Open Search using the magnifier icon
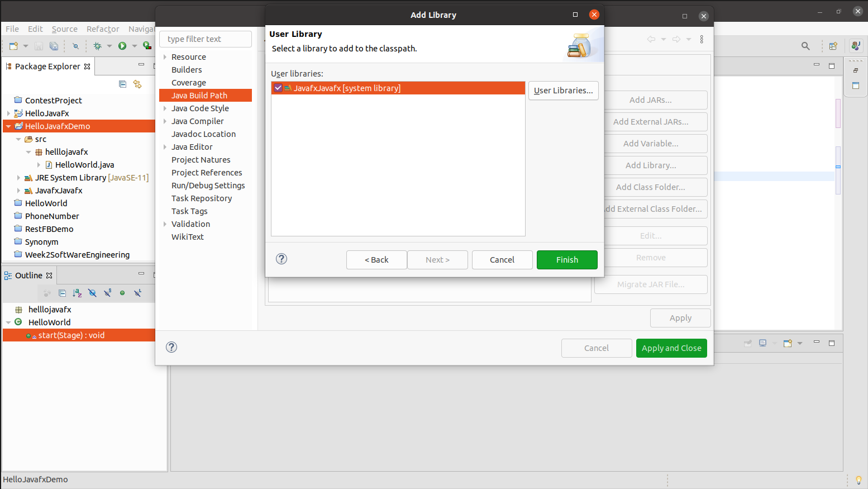 [x=805, y=46]
